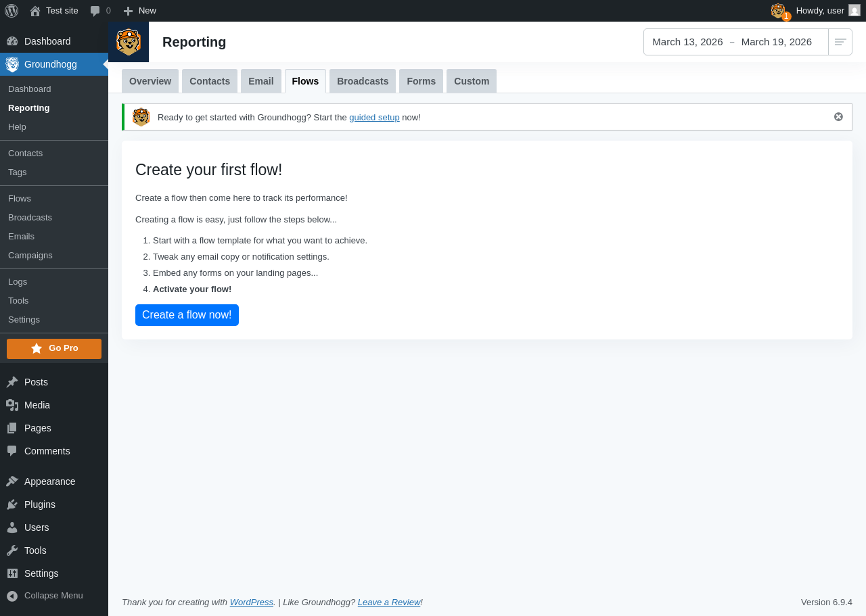The height and width of the screenshot is (616, 866).
Task: Open the New content menu
Action: [x=140, y=11]
